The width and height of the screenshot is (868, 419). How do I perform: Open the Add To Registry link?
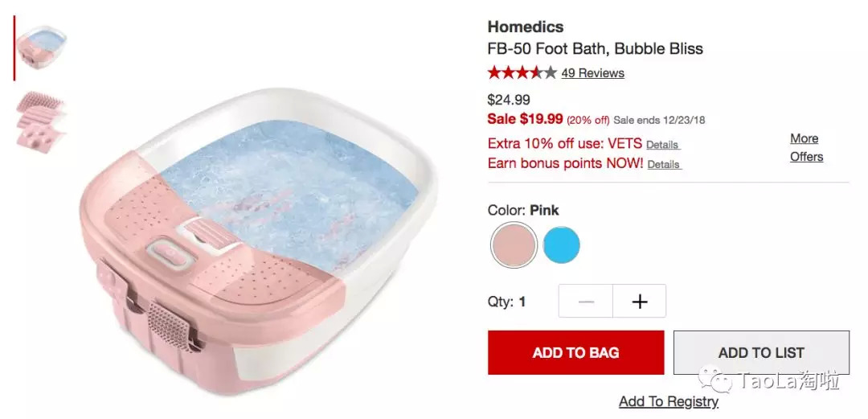[669, 401]
